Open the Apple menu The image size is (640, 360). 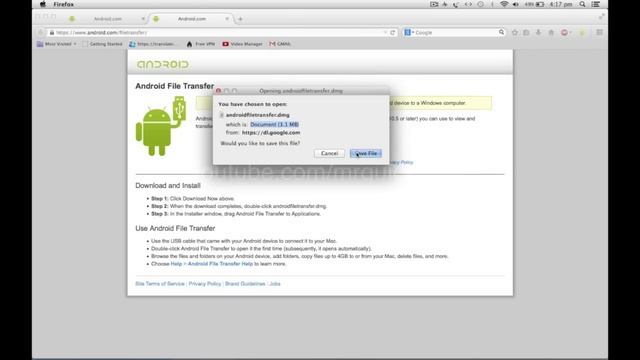click(43, 4)
